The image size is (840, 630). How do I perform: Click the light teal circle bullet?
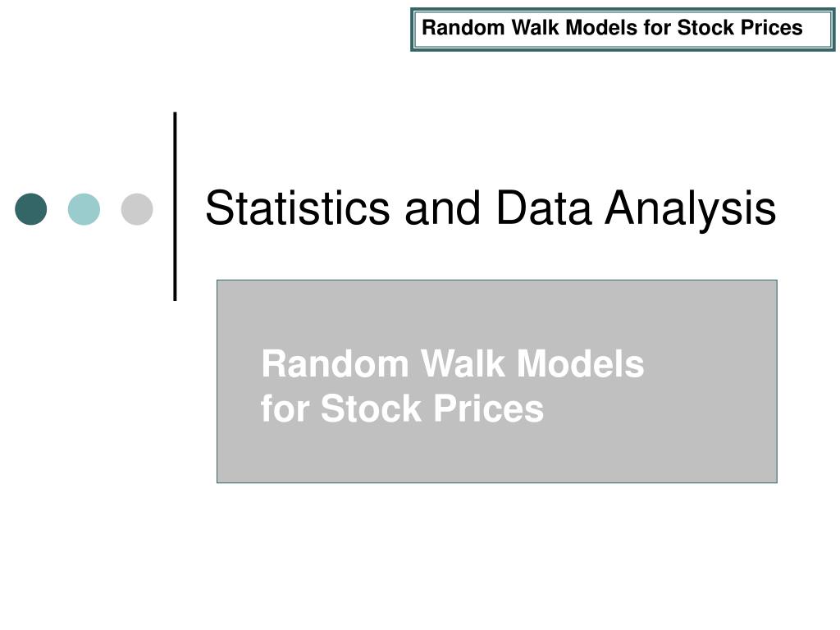pyautogui.click(x=84, y=209)
